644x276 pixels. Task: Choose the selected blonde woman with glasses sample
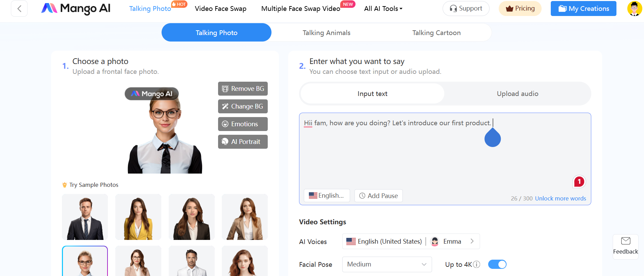pos(85,261)
